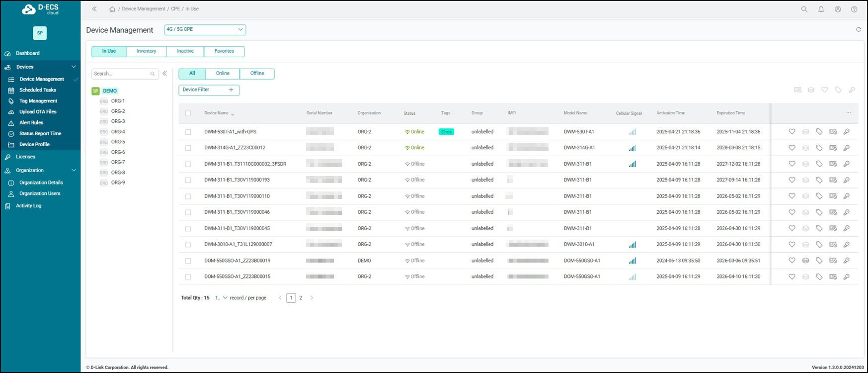This screenshot has width=868, height=373.
Task: Open Dashboard in sidebar
Action: click(28, 53)
